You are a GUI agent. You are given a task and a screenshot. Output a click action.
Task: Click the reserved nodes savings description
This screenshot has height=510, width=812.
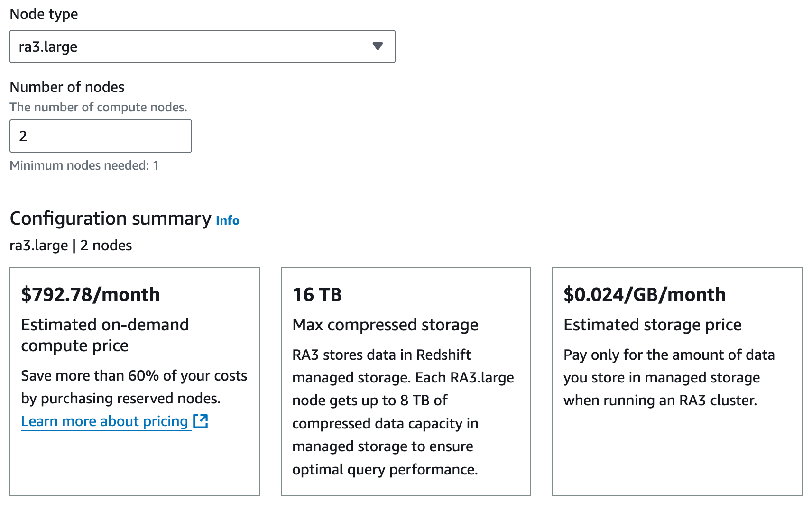point(134,387)
